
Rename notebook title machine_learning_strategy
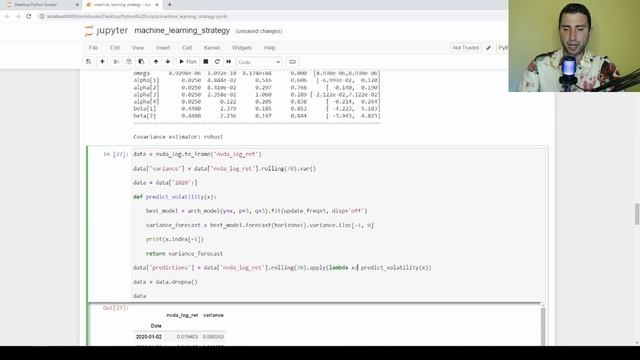tap(182, 31)
